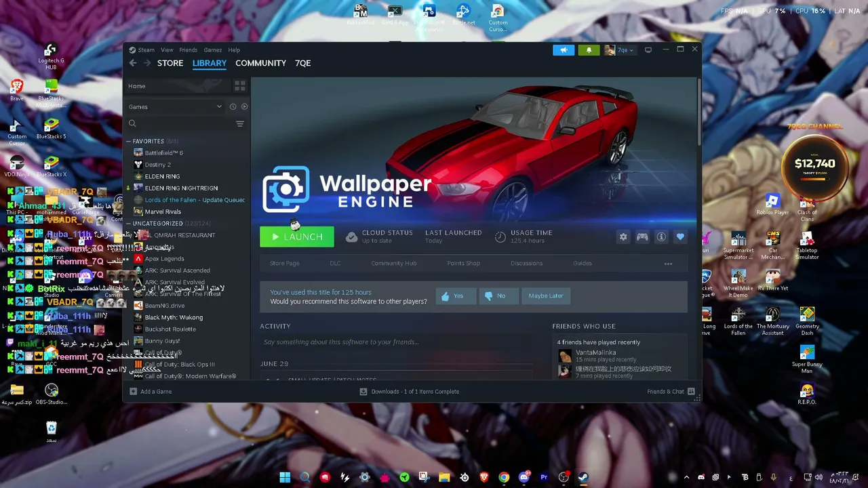Open the Games menu
The image size is (868, 488).
213,50
